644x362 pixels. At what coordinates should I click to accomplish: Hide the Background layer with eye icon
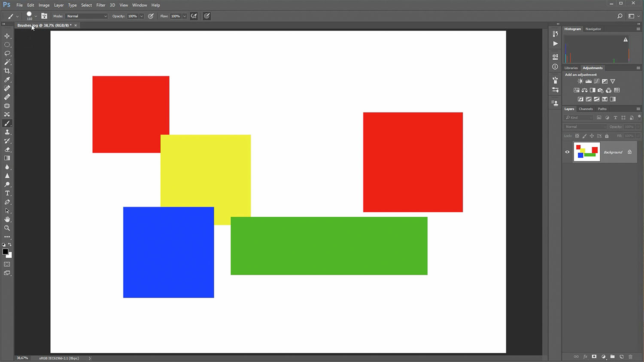pos(567,152)
